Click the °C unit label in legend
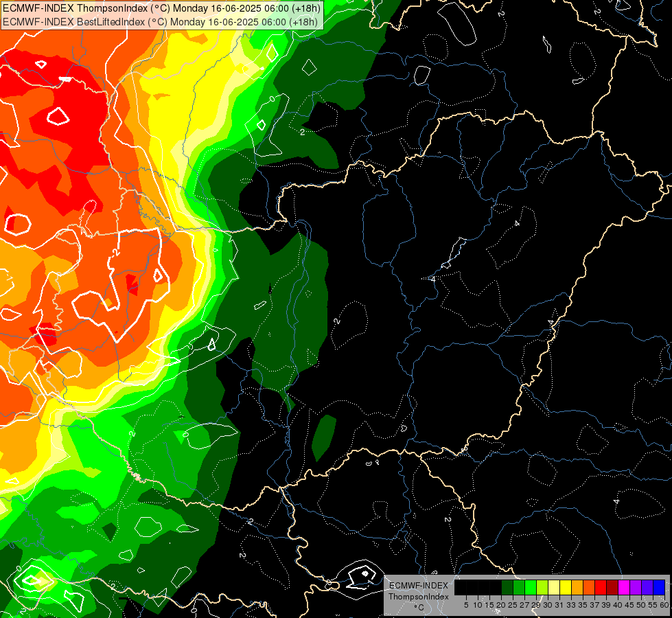The width and height of the screenshot is (672, 618). (419, 608)
